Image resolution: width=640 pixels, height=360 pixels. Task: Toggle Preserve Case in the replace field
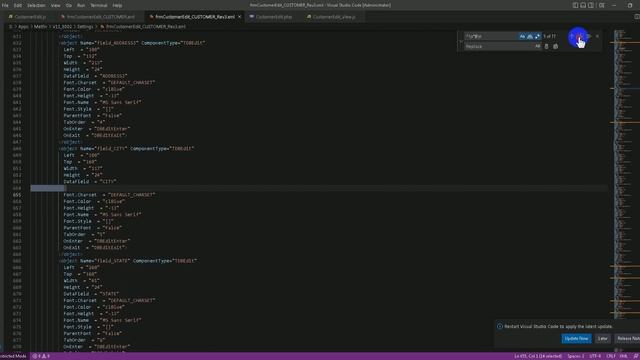(538, 47)
